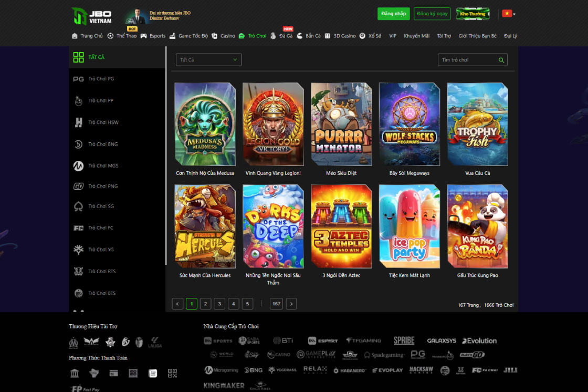
Task: Click the Hacksaw provider logo
Action: click(x=421, y=370)
